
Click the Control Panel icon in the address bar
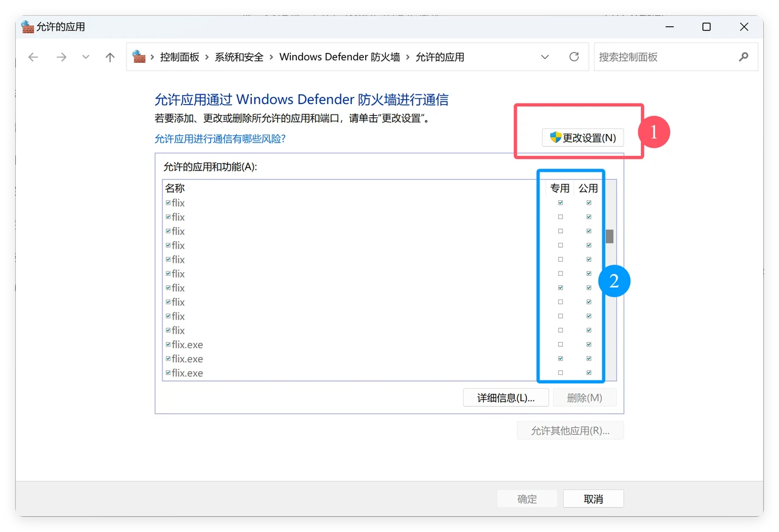coord(139,56)
